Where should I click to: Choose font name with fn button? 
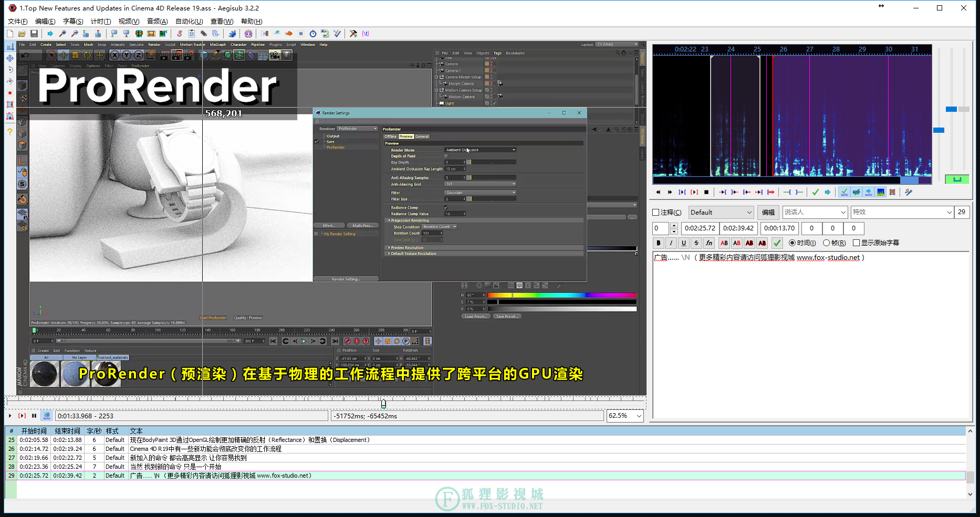709,243
